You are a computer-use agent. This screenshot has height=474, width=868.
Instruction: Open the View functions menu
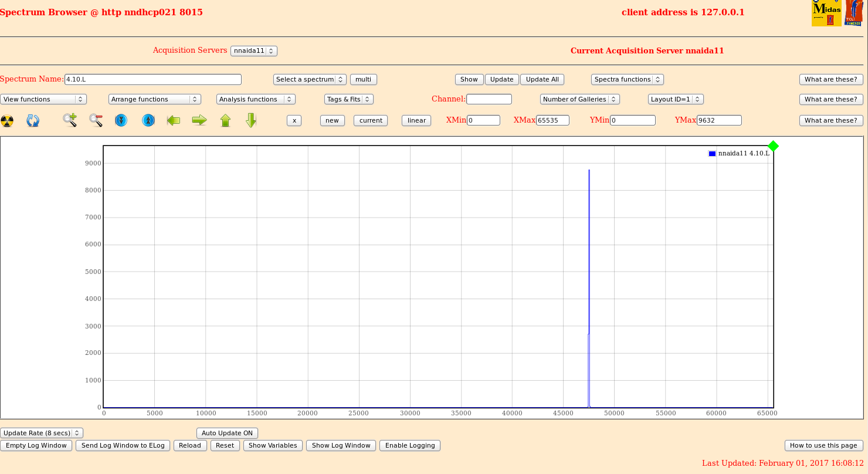click(43, 99)
